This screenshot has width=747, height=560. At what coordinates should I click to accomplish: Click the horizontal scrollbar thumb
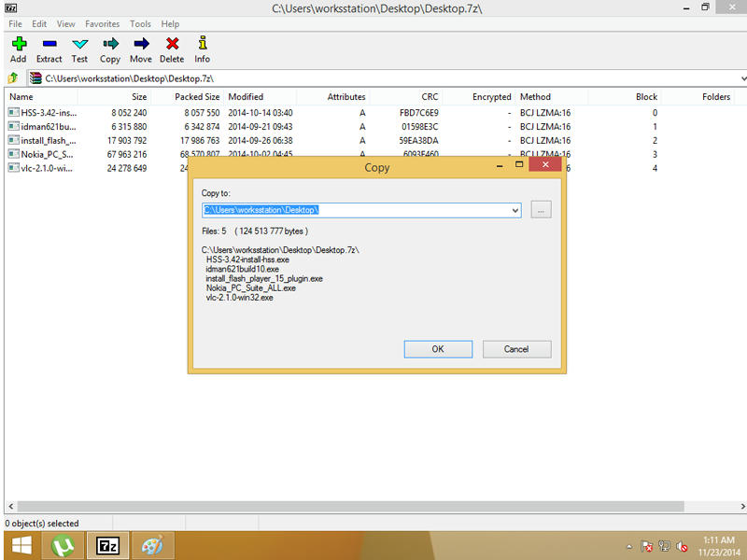tap(351, 506)
